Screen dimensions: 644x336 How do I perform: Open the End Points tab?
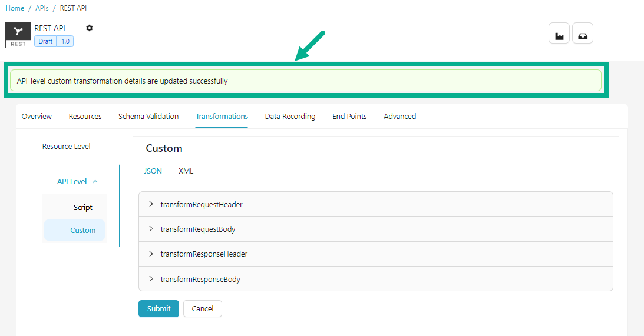349,117
